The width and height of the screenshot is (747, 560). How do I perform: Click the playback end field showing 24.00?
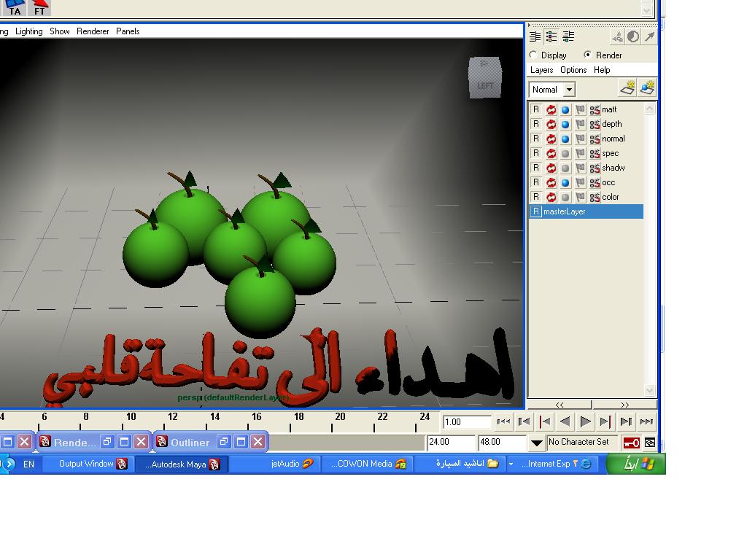pyautogui.click(x=451, y=443)
